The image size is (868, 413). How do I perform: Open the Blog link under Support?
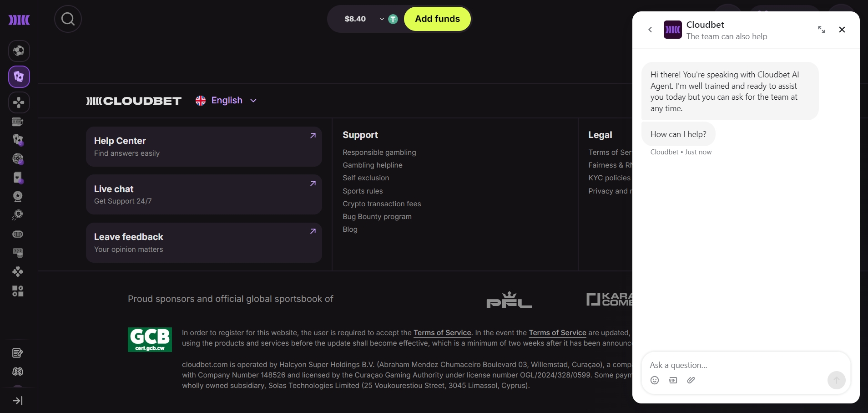(x=350, y=229)
